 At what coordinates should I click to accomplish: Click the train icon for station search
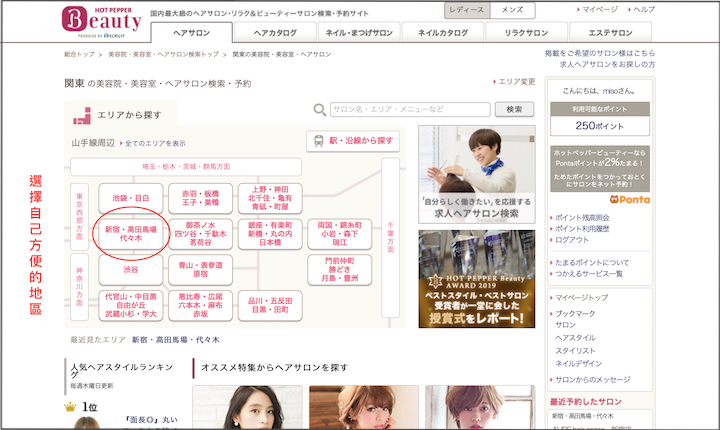[317, 142]
